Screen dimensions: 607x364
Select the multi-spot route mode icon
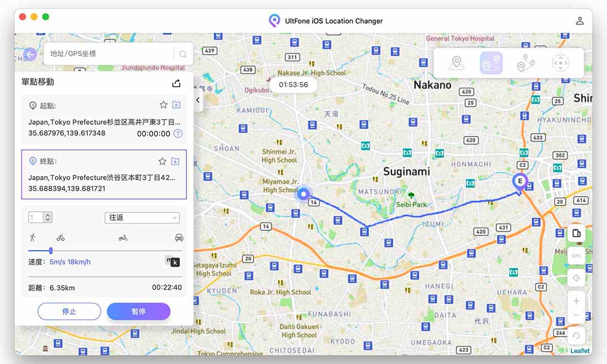click(x=525, y=63)
